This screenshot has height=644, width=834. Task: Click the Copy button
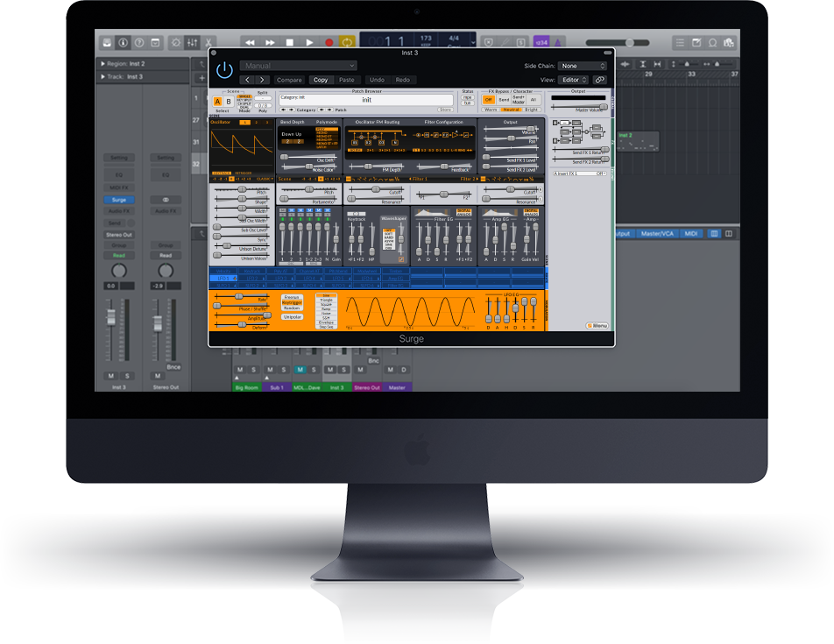pyautogui.click(x=321, y=80)
